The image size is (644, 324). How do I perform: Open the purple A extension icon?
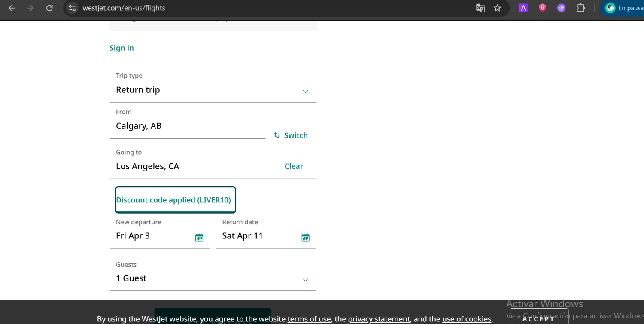click(x=523, y=8)
